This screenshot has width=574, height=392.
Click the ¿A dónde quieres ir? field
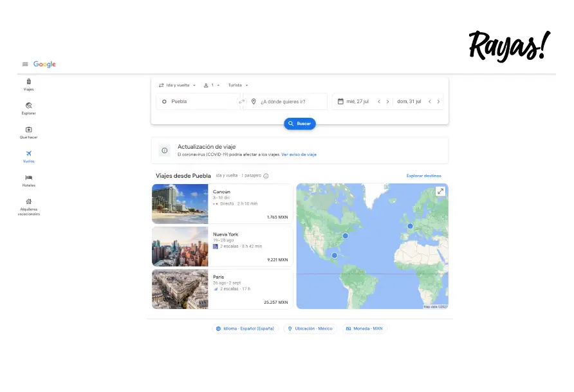pos(285,102)
